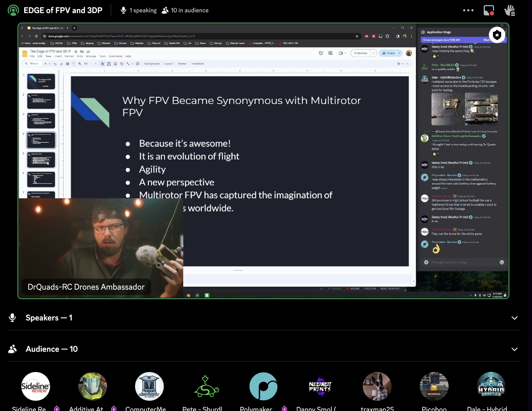Open the Drones bookmarks folder
The height and width of the screenshot is (411, 532).
(120, 43)
